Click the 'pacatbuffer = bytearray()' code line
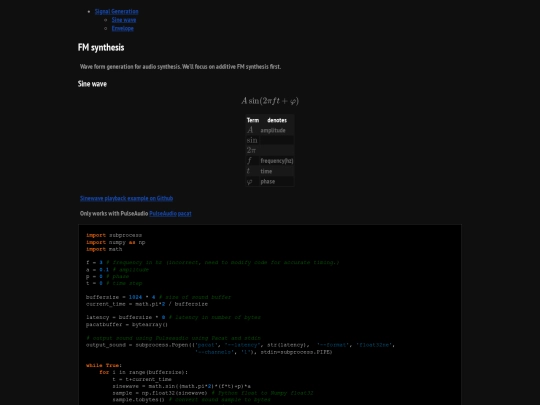This screenshot has height=405, width=540. (x=127, y=324)
